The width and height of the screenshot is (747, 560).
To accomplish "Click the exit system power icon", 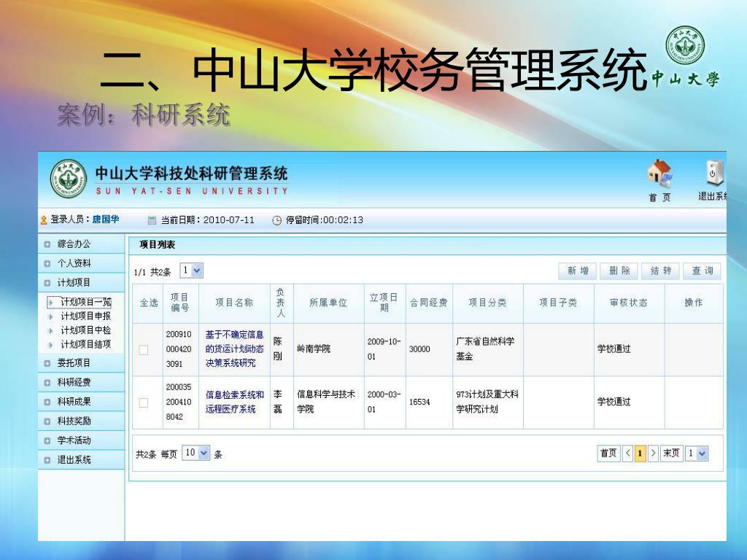I will (x=716, y=173).
